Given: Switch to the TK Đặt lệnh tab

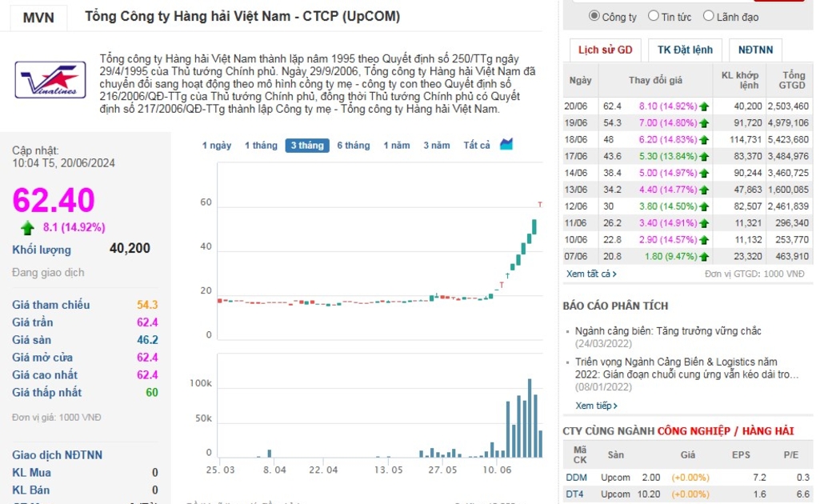Looking at the screenshot, I should pyautogui.click(x=685, y=50).
